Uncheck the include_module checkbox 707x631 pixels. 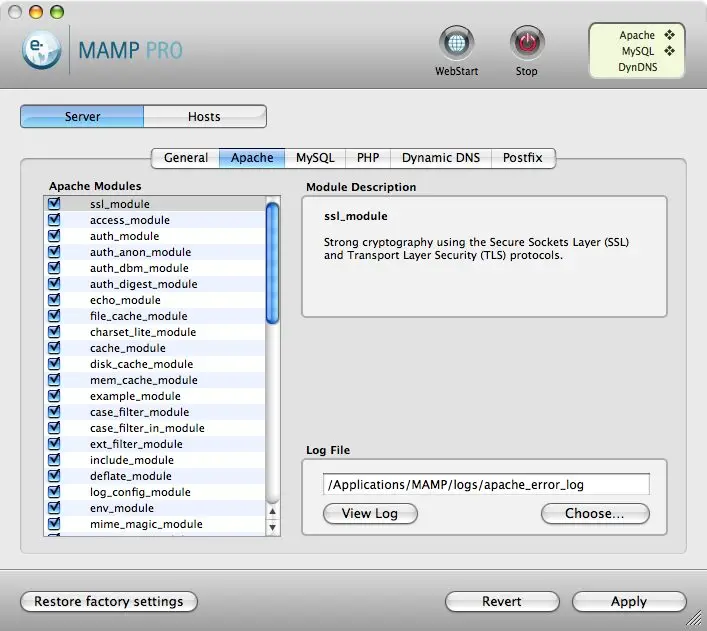click(x=54, y=460)
